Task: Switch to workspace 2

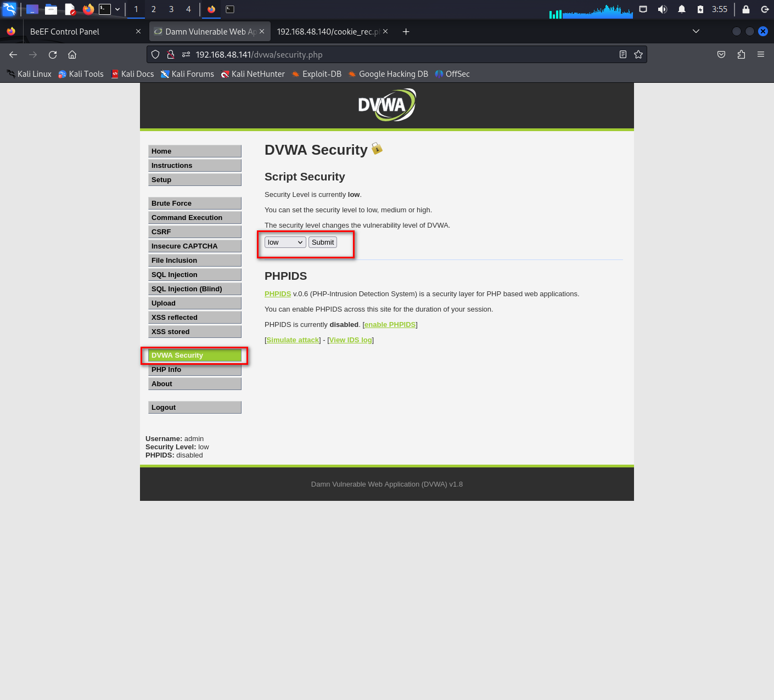Action: pos(154,9)
